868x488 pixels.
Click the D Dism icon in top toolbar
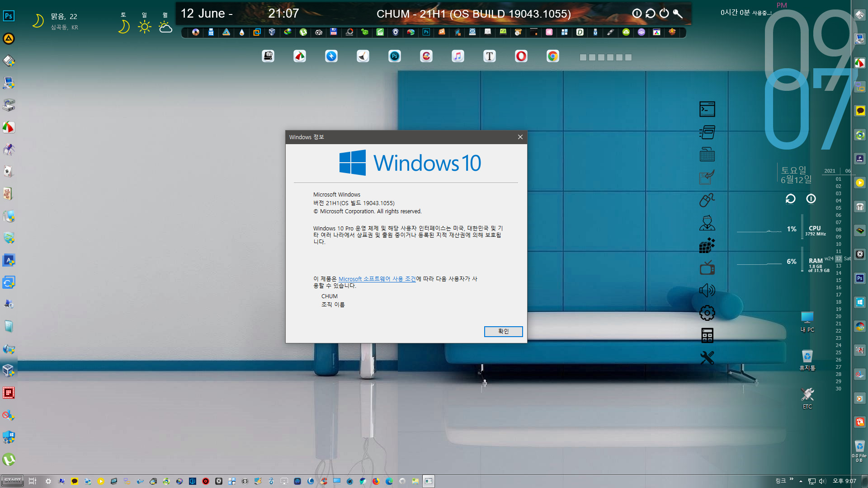click(580, 32)
